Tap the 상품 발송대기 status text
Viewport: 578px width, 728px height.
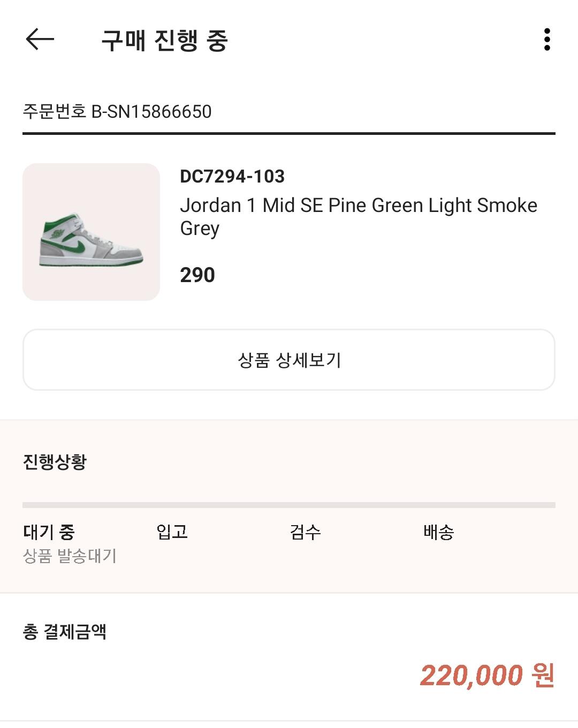point(70,556)
